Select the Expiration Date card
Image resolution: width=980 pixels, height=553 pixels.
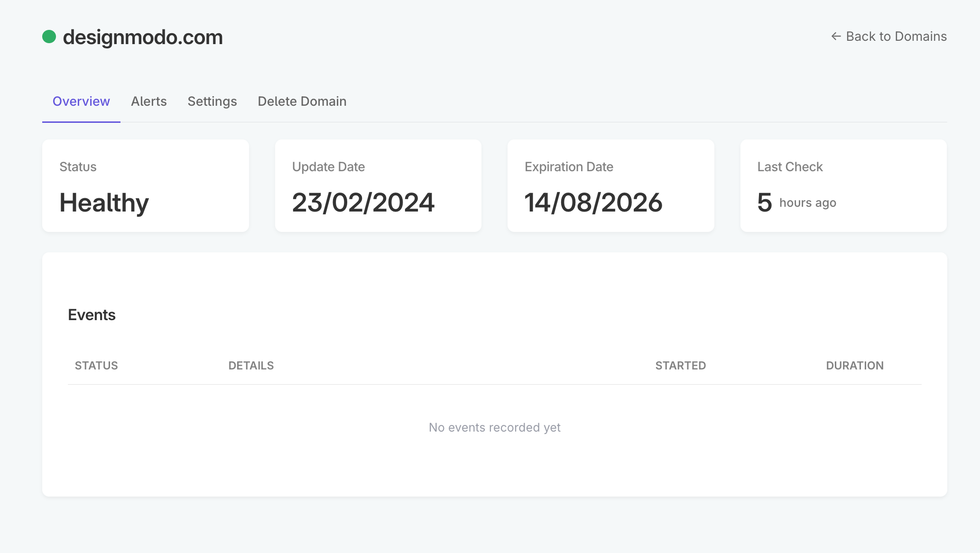610,185
